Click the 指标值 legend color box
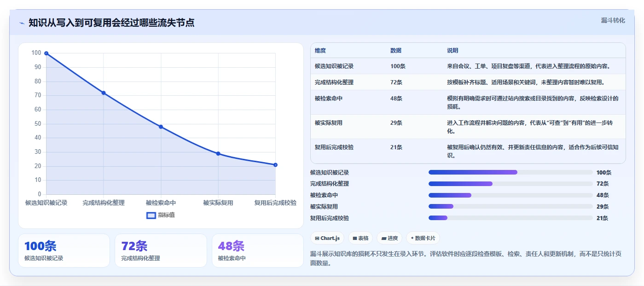Viewport: 644px width, 286px height. tap(151, 215)
